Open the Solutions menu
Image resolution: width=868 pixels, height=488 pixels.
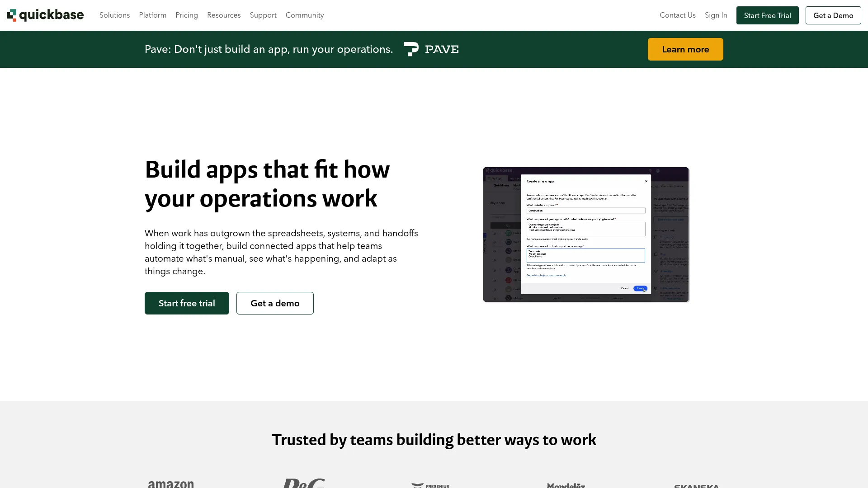click(x=114, y=15)
